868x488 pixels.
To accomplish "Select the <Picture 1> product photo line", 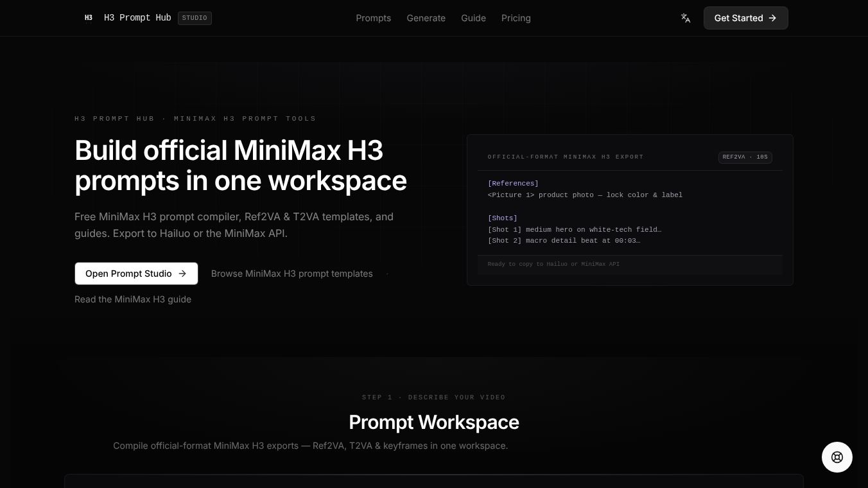I will click(x=585, y=195).
